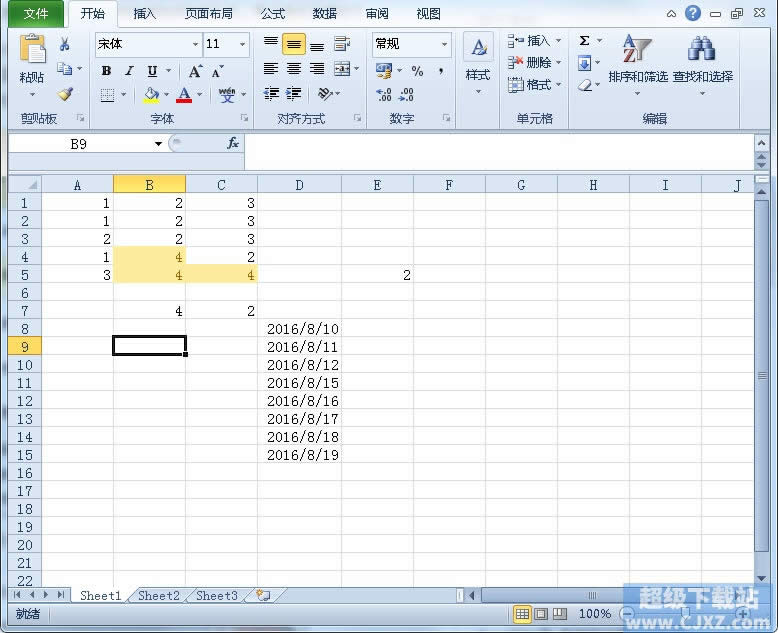Click the insert function fx icon

232,144
